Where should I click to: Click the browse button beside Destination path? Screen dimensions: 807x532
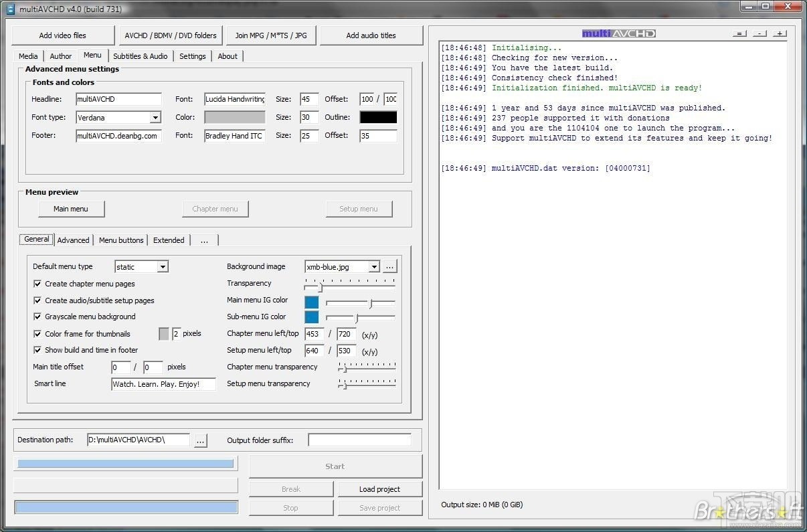tap(200, 440)
